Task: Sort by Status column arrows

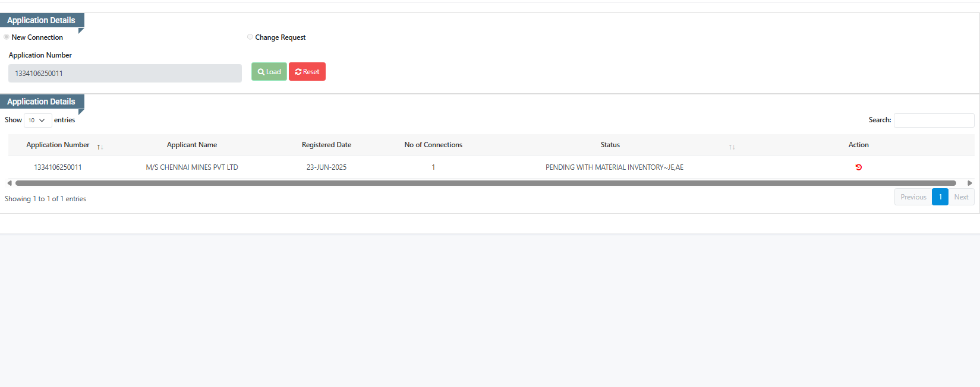Action: 732,147
